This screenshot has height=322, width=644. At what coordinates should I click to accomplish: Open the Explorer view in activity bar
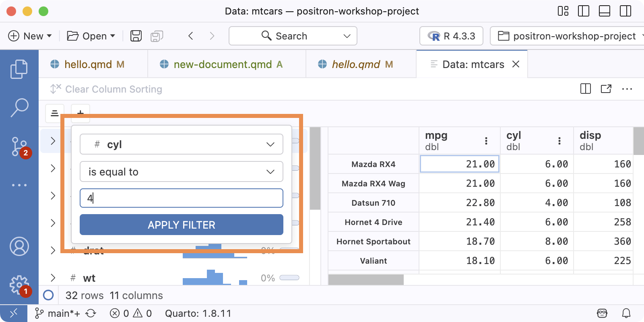(19, 69)
